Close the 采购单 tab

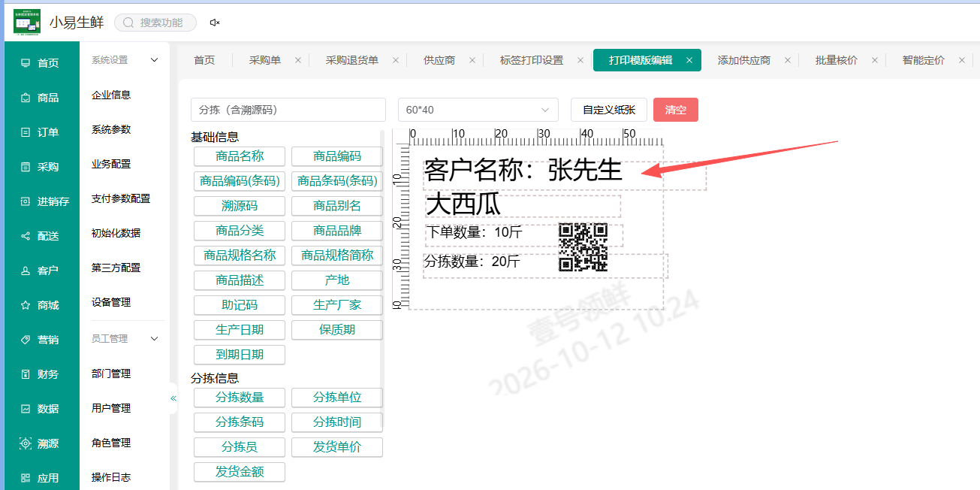(x=297, y=60)
